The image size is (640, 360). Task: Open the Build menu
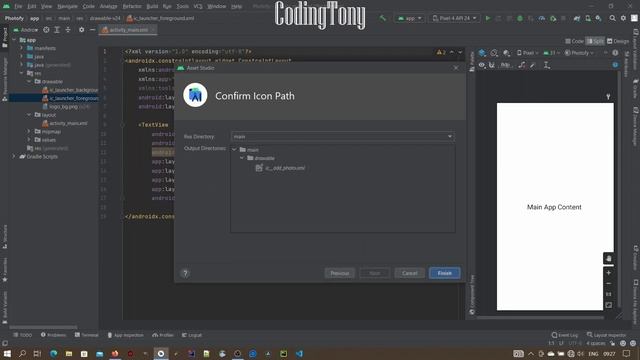click(152, 6)
